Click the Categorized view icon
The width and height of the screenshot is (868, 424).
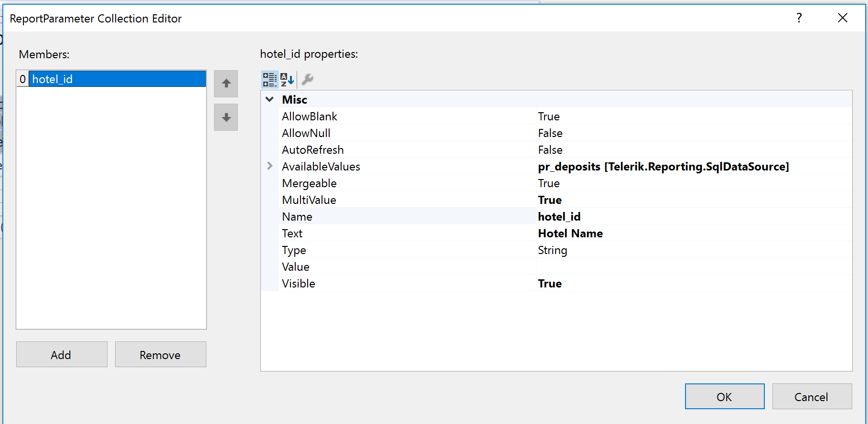point(269,80)
